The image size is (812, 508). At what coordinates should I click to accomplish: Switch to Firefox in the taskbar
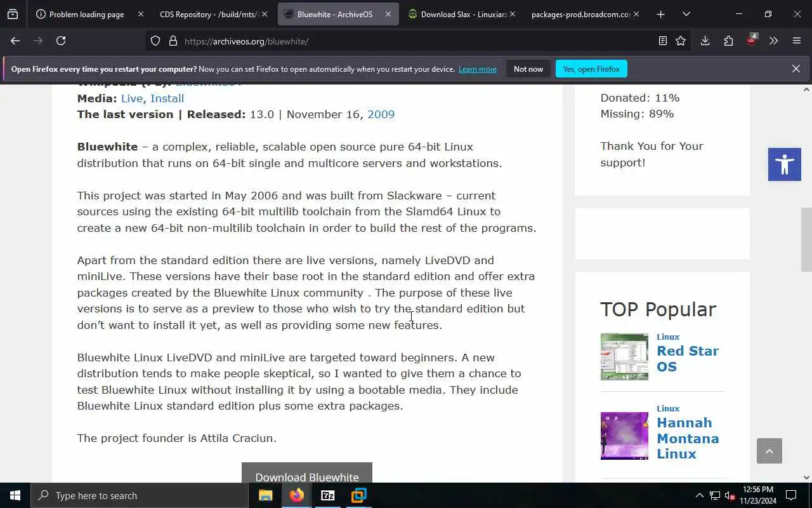click(296, 495)
